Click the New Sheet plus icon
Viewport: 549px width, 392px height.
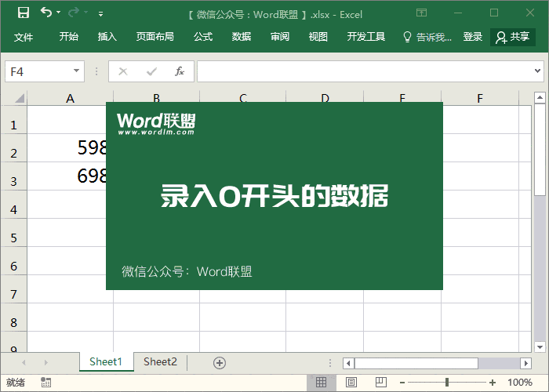(x=220, y=363)
